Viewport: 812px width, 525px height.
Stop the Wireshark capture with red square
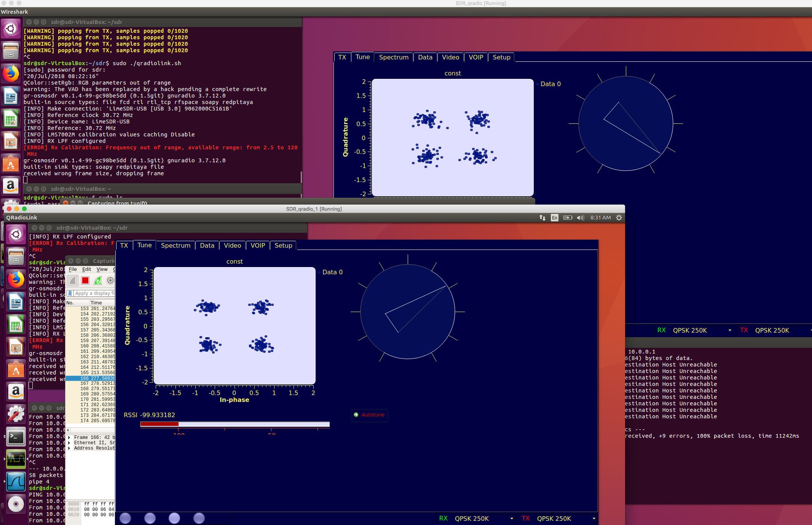coord(85,281)
